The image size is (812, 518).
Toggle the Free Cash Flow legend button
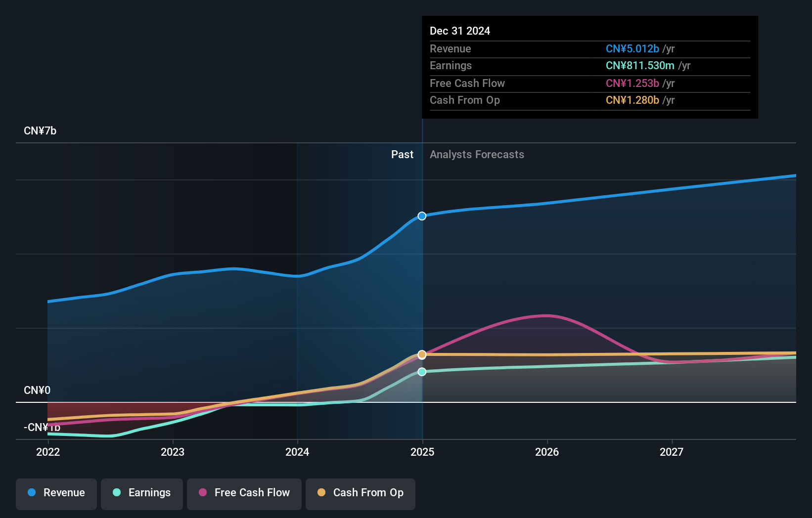pyautogui.click(x=244, y=494)
